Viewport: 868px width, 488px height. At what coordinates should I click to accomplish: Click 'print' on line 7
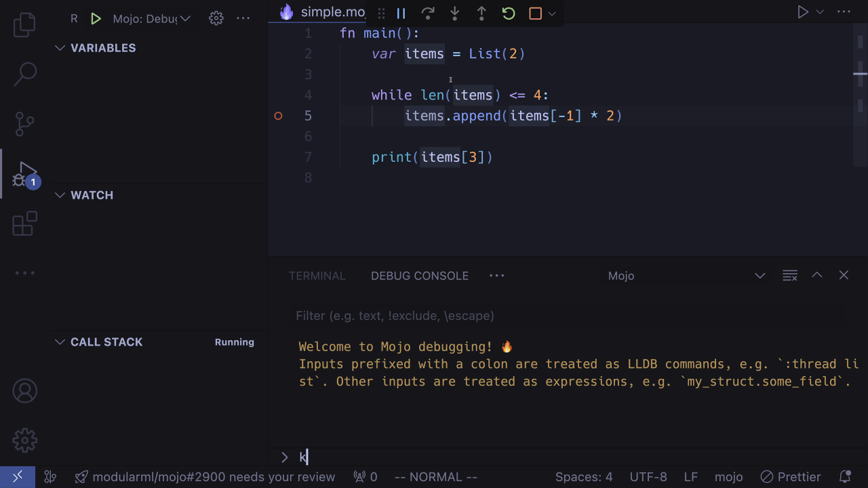[x=392, y=157]
